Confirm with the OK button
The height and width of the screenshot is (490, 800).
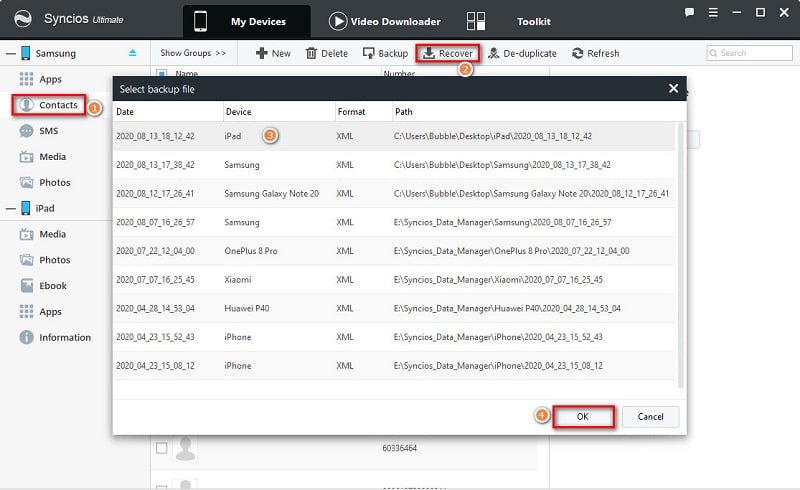point(583,416)
